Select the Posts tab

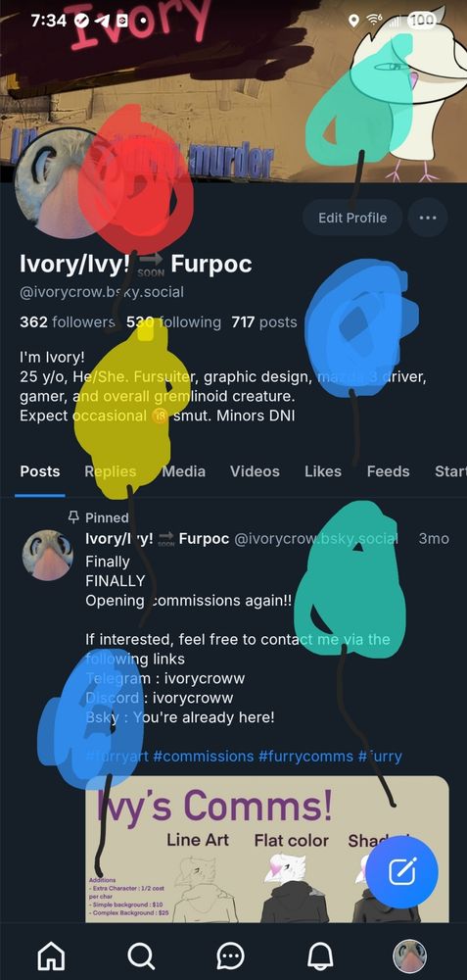pos(40,471)
